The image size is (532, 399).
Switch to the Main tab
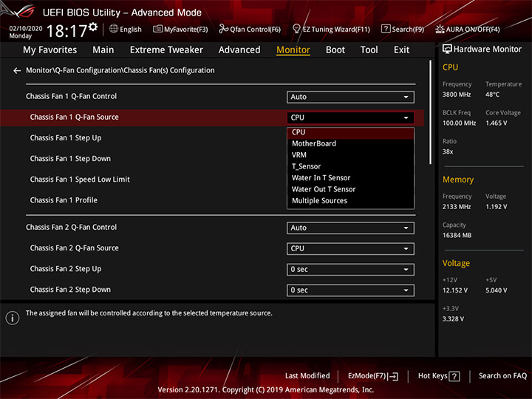coord(103,50)
